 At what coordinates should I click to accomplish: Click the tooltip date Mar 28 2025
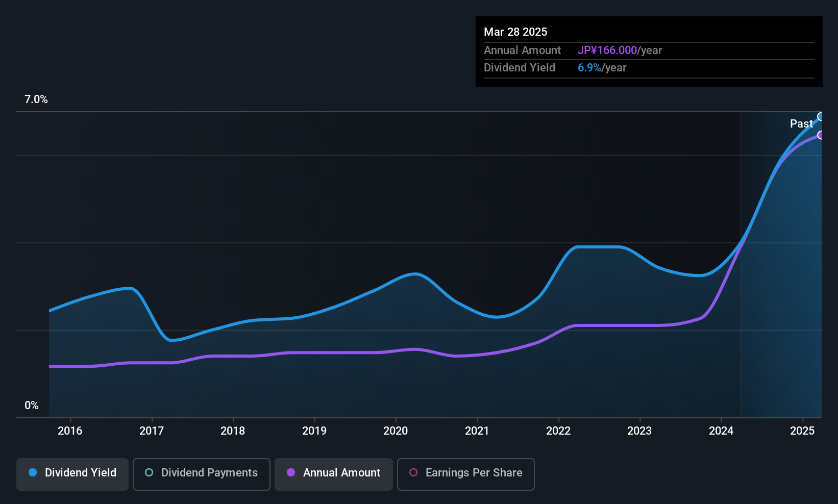[x=515, y=32]
